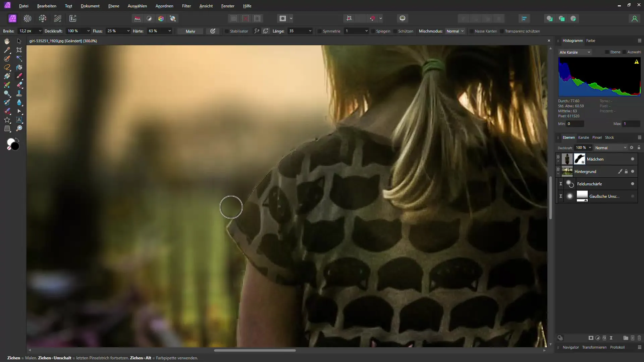Click the layer effects fx icon
This screenshot has height=362, width=644.
point(604,338)
